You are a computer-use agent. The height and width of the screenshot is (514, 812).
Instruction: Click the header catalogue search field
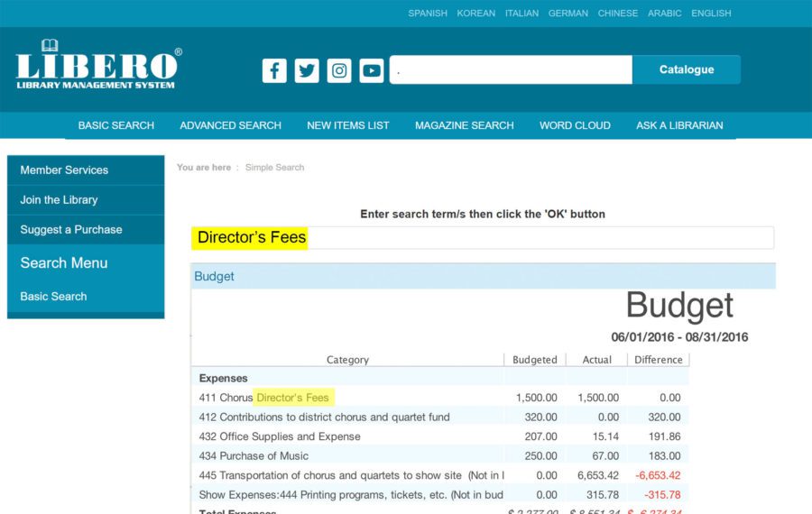(511, 69)
